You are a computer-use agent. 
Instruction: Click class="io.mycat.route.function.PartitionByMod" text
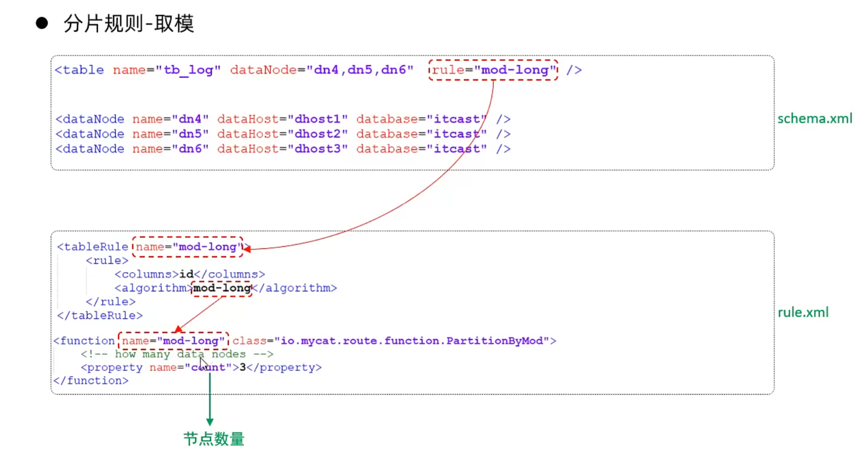coord(391,340)
